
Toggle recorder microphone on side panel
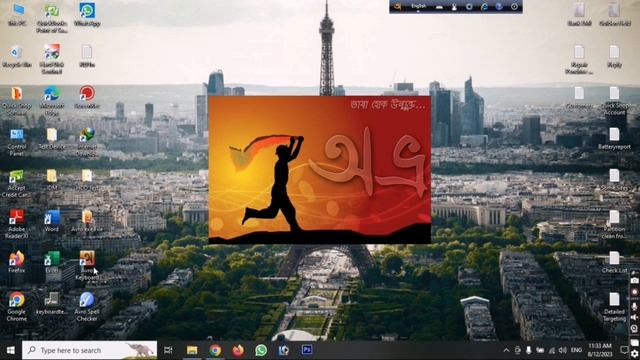click(x=634, y=306)
